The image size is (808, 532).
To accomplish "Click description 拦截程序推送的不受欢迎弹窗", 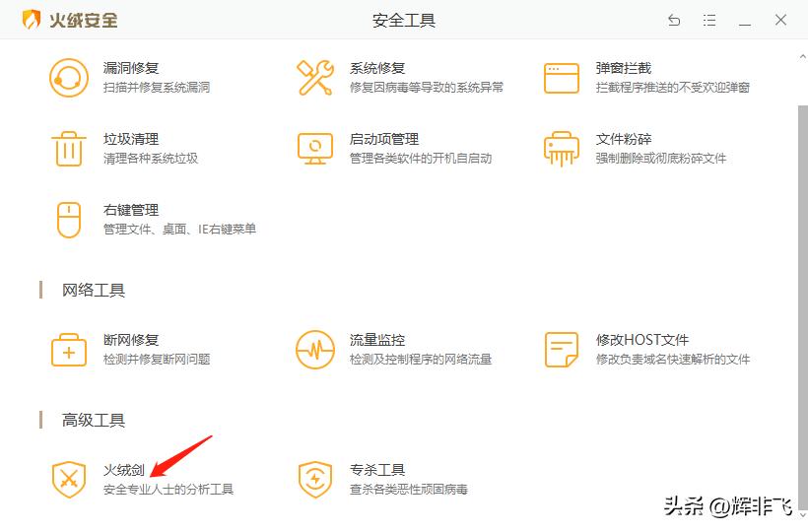I will [x=672, y=87].
